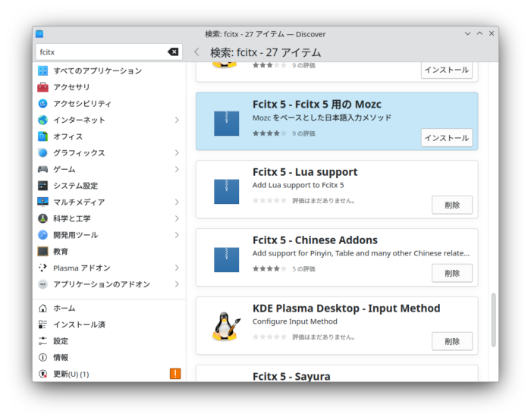Click the グラフィックス blue sphere icon

pos(42,152)
